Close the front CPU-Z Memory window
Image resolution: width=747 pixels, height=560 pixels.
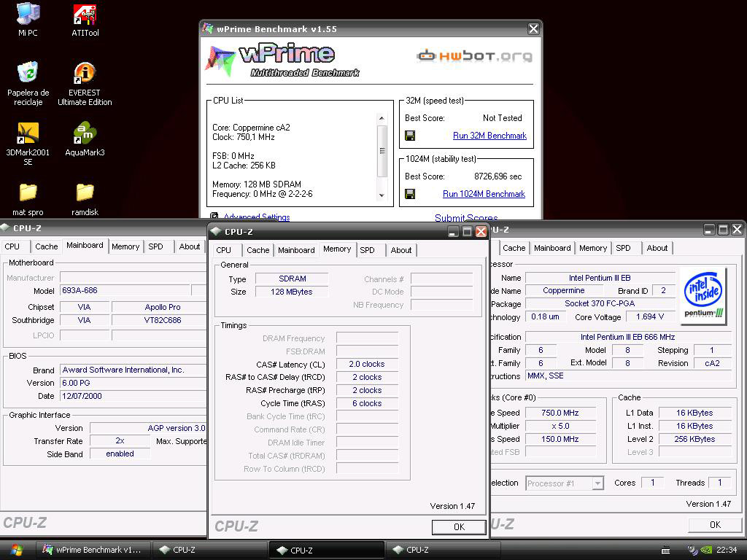click(481, 231)
